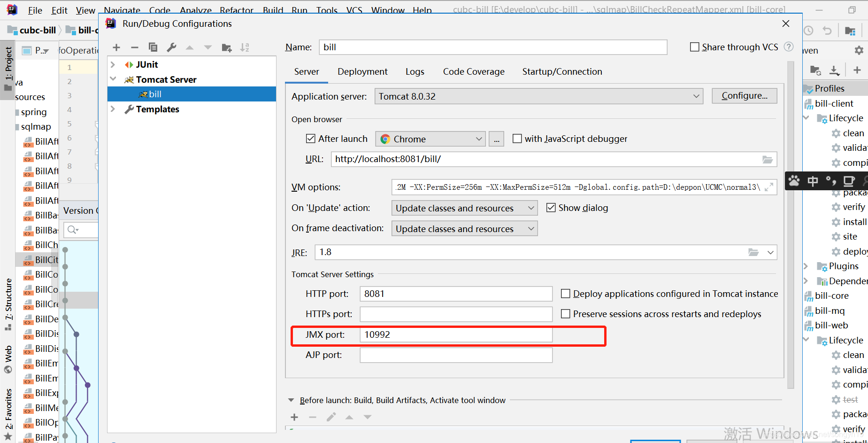Open the Project tool window tab

8,69
